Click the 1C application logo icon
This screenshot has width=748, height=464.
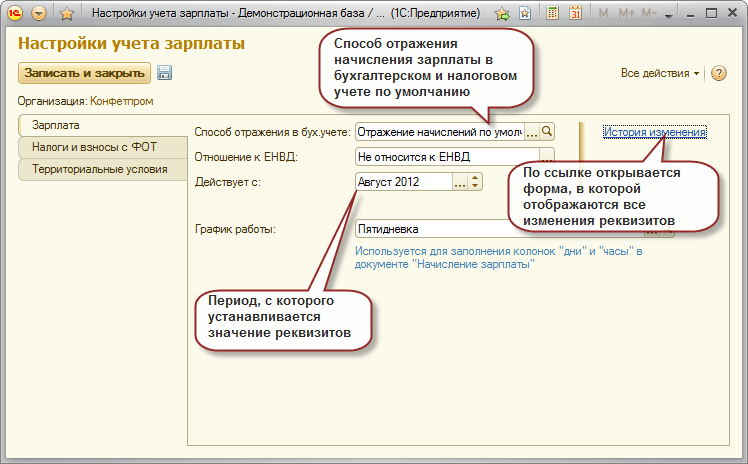(16, 14)
